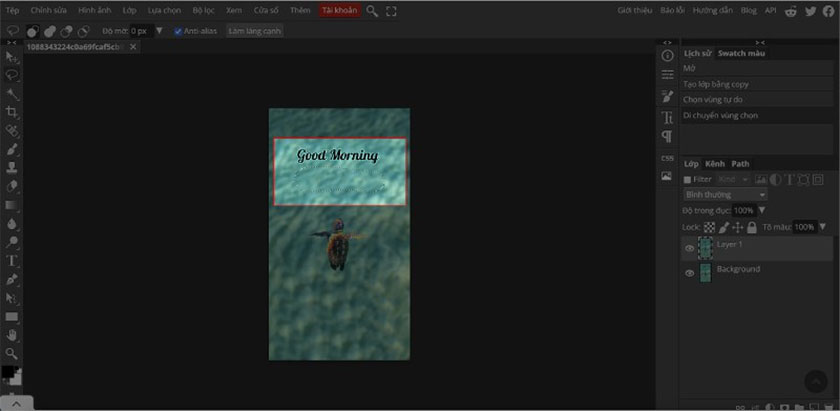Open the Lasso tool preset picker
This screenshot has height=411, width=840.
click(13, 31)
